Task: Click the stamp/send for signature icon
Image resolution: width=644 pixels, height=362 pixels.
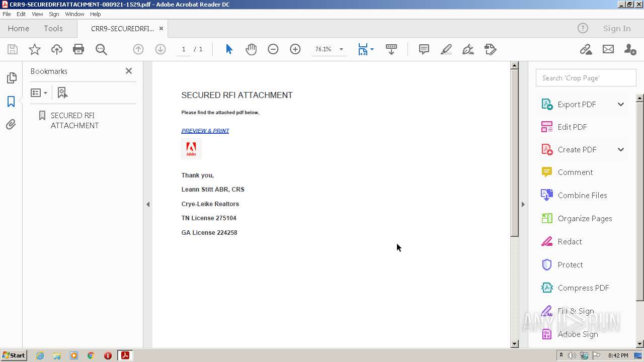Action: [x=491, y=49]
